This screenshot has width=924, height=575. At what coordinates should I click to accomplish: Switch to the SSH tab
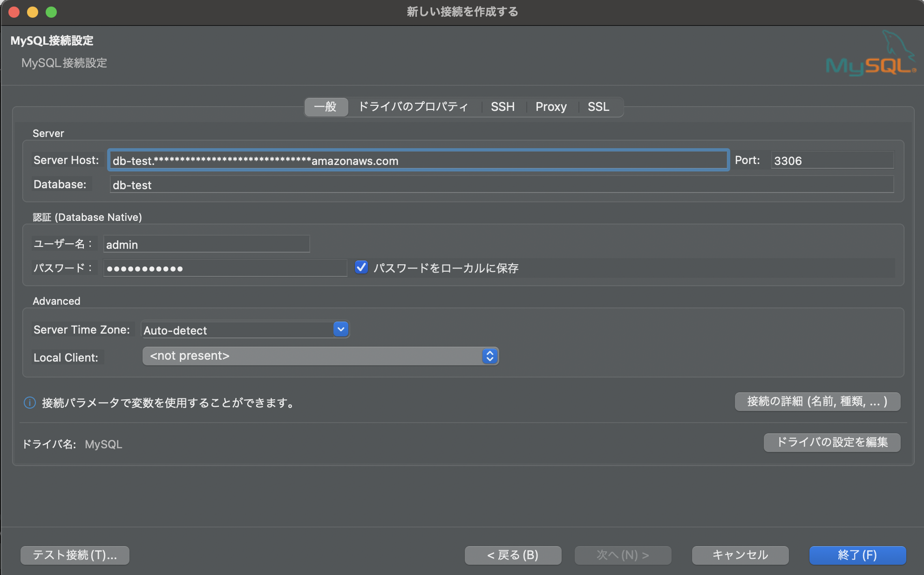click(x=503, y=107)
